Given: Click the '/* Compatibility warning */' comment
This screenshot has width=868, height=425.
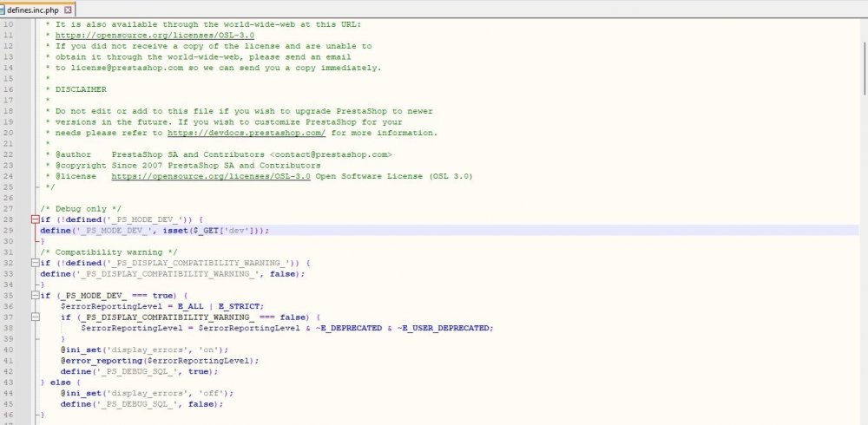Looking at the screenshot, I should pyautogui.click(x=109, y=252).
